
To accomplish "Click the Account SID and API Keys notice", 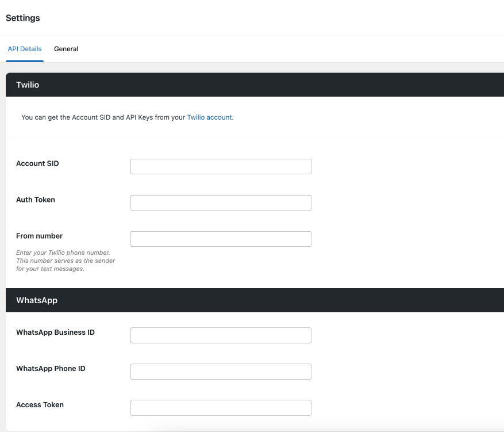I will point(103,117).
